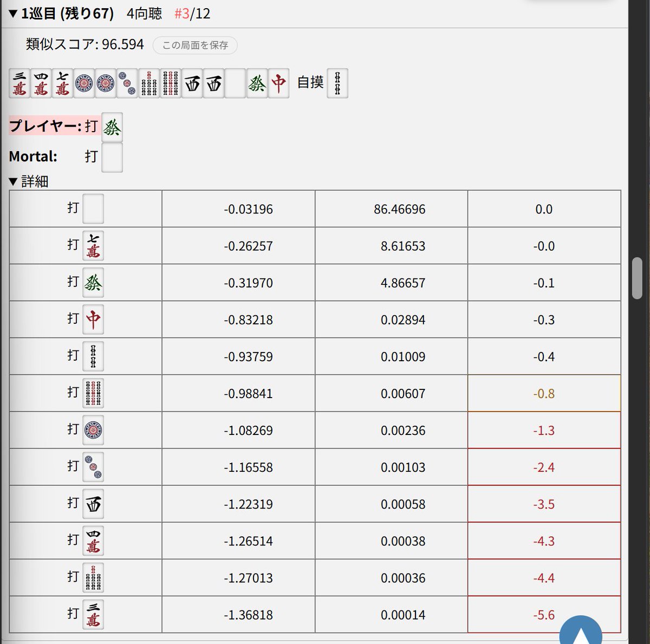Click the 發 tile after プレイヤー: 打
The width and height of the screenshot is (650, 644).
[x=112, y=127]
